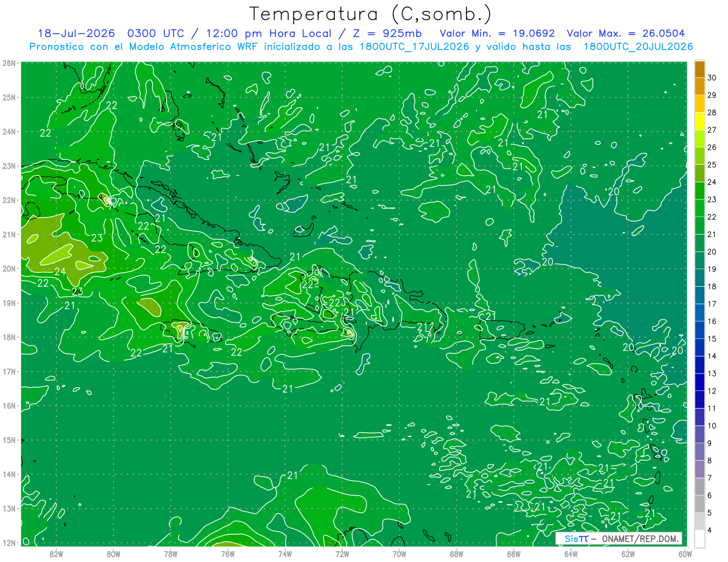Click latitude axis label "25N"
Screen dimensions: 728x562
9,97
